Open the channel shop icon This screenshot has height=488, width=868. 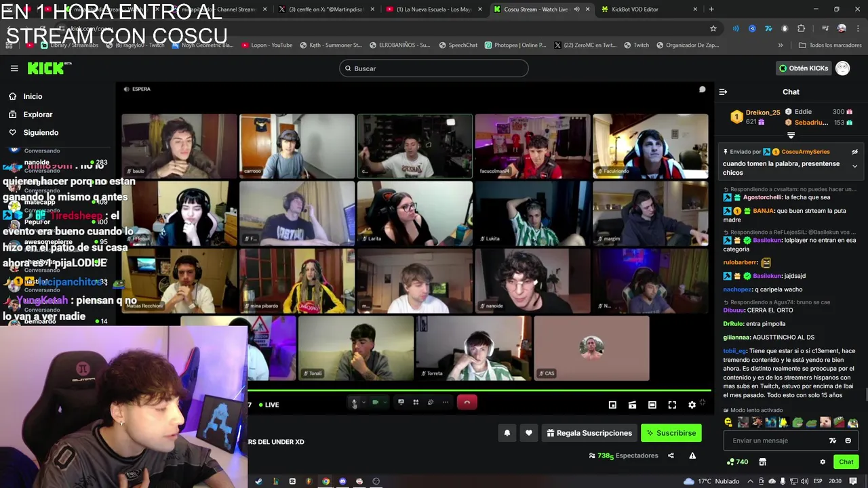click(x=762, y=462)
